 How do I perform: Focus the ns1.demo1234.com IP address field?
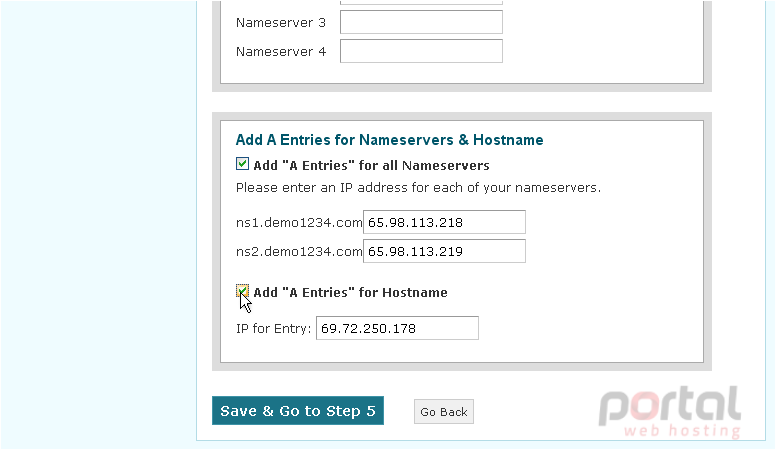tap(444, 222)
